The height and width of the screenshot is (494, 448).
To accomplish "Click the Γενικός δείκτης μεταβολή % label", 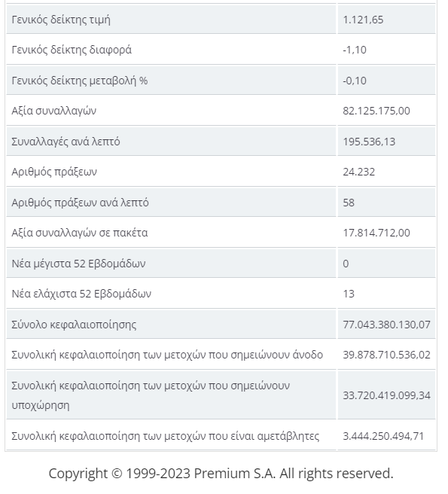I will point(79,81).
